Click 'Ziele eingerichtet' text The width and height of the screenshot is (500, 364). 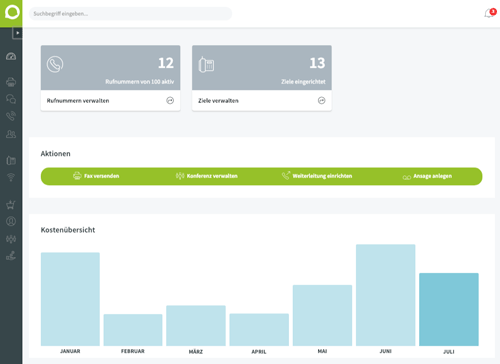pyautogui.click(x=303, y=82)
